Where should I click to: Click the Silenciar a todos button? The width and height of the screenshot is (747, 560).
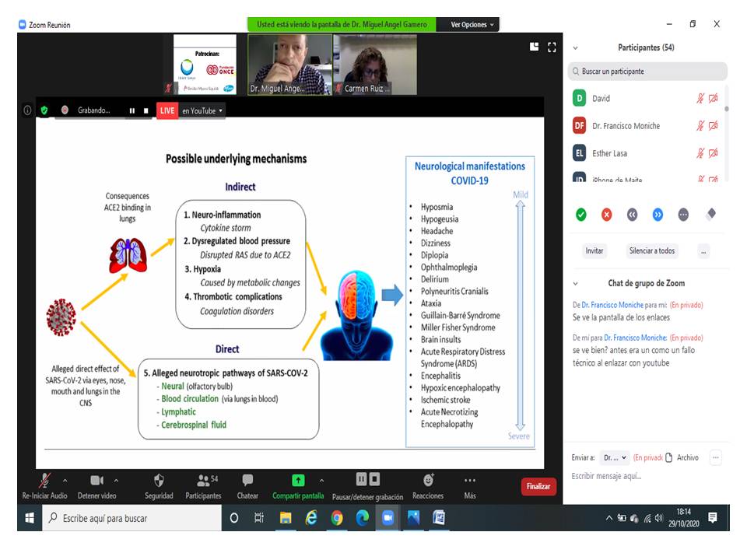[x=651, y=250]
